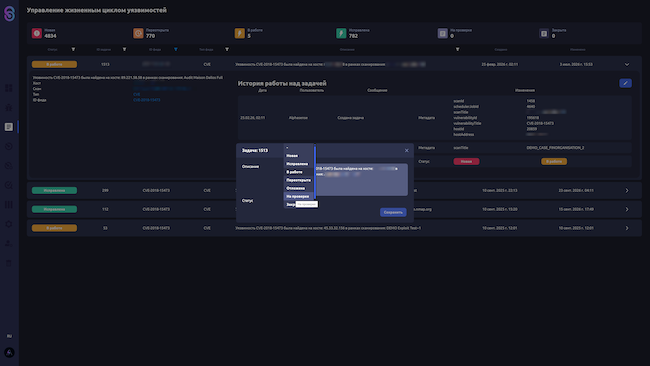
Task: Click the orange 'В работе' badge in history
Action: pyautogui.click(x=554, y=162)
